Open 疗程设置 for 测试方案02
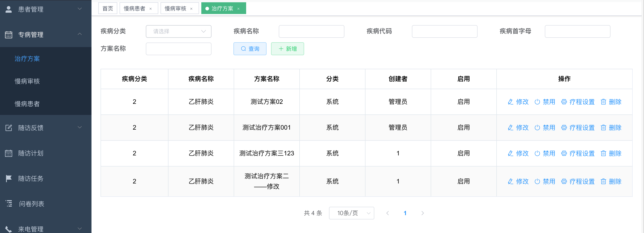This screenshot has width=644, height=233. (578, 102)
